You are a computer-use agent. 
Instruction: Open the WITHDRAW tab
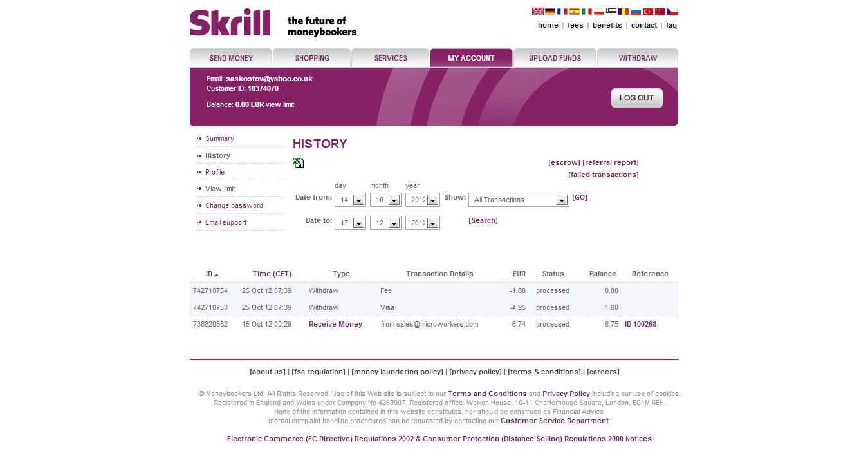coord(638,58)
